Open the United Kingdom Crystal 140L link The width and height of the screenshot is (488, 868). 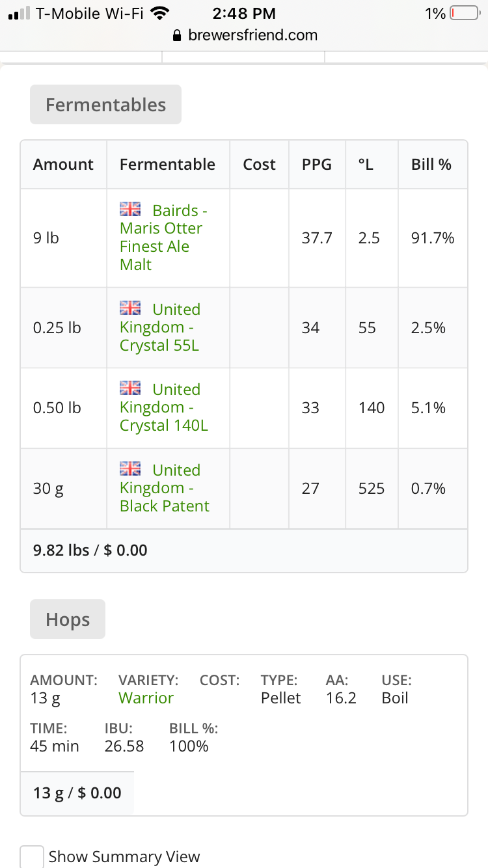pyautogui.click(x=164, y=407)
